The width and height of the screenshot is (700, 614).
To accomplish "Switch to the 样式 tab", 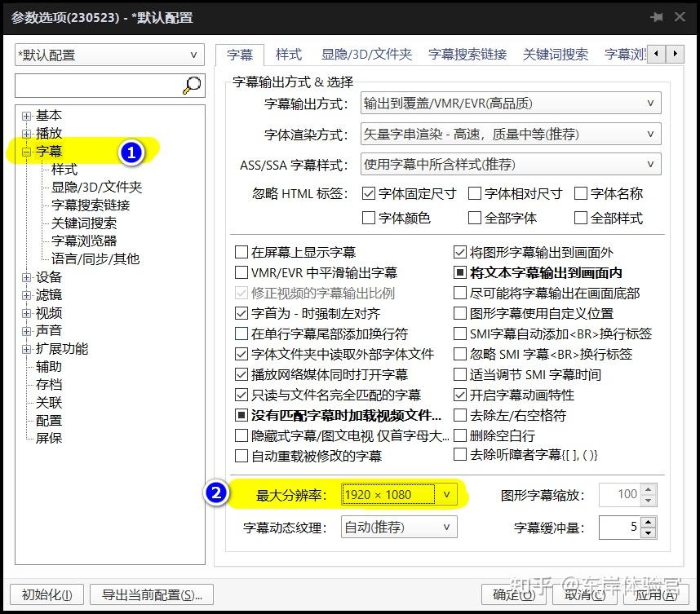I will 287,55.
